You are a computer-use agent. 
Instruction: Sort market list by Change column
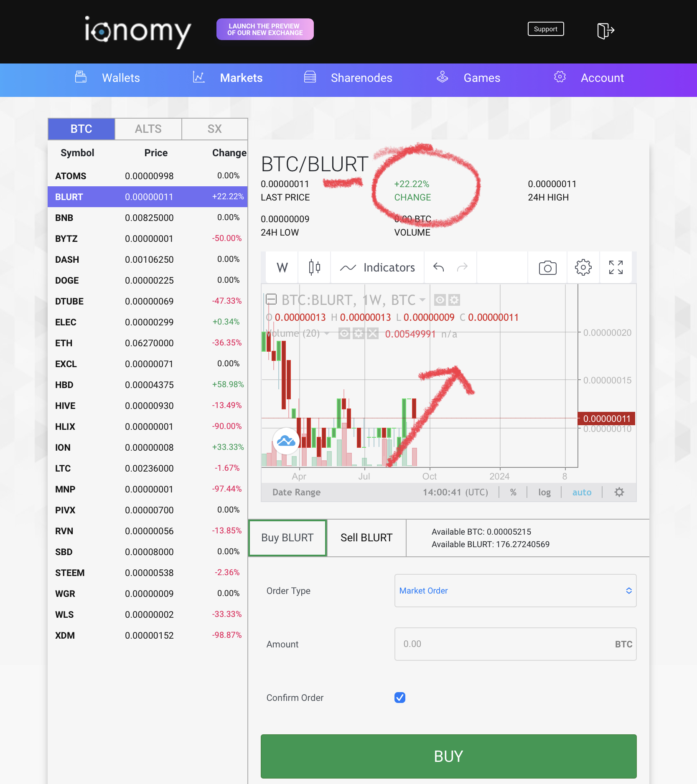(229, 153)
